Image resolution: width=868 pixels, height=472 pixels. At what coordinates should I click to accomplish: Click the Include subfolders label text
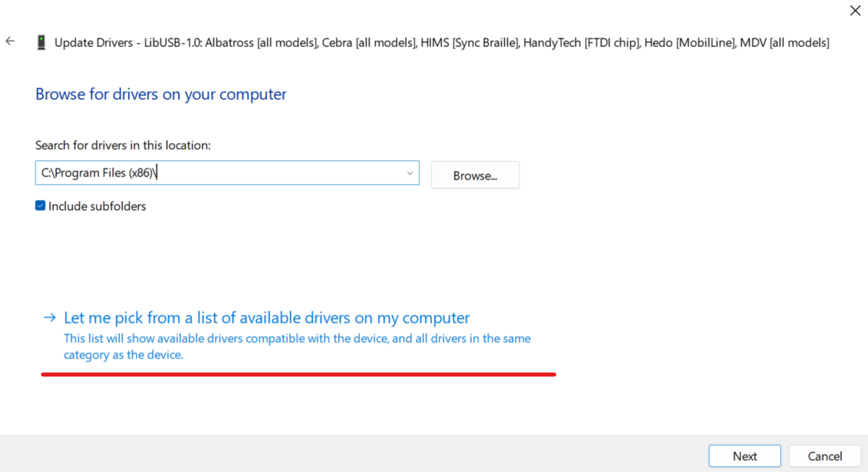(97, 206)
